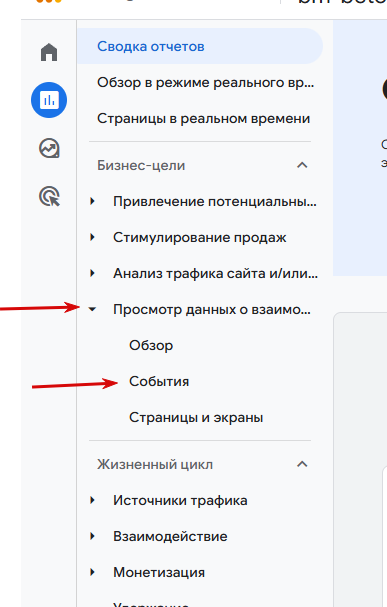Expand Стимулирование продаж arrow
Image resolution: width=387 pixels, height=607 pixels.
[92, 237]
